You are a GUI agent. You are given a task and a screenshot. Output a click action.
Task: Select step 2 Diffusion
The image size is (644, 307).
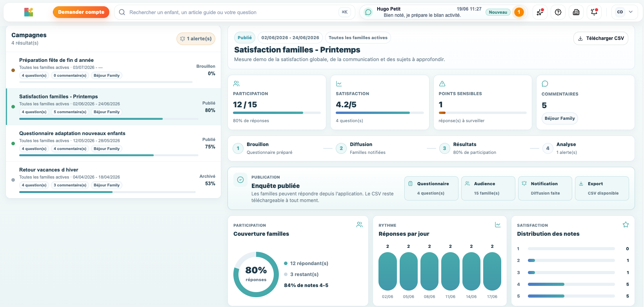point(361,148)
